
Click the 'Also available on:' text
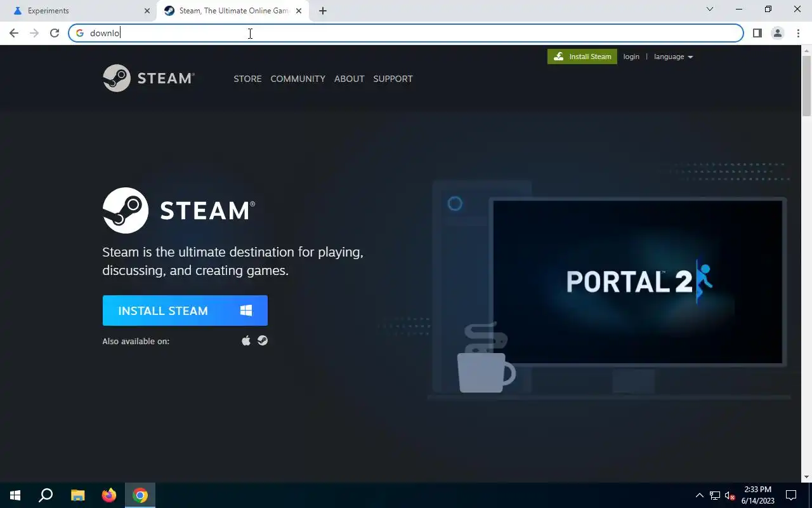pos(136,341)
